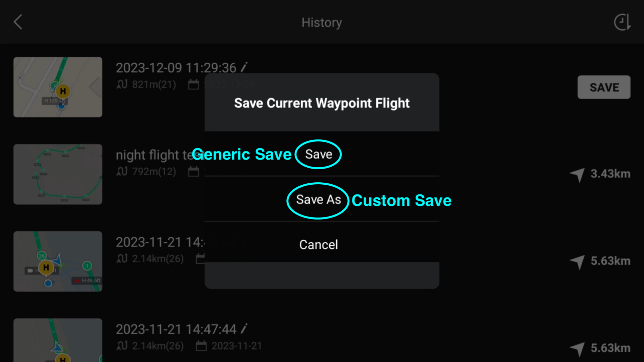Open the 2023-12-09 flight map thumbnail
The width and height of the screenshot is (644, 362).
pyautogui.click(x=58, y=87)
